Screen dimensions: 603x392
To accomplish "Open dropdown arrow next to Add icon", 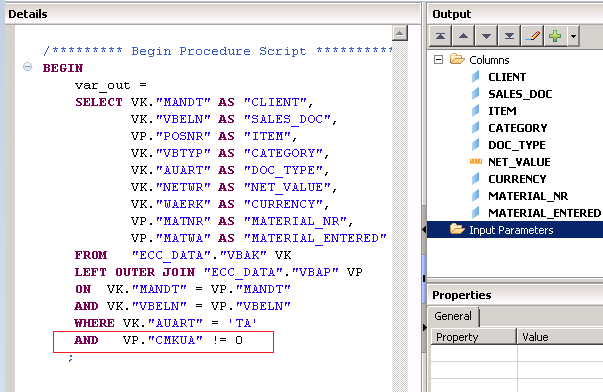I will point(573,36).
